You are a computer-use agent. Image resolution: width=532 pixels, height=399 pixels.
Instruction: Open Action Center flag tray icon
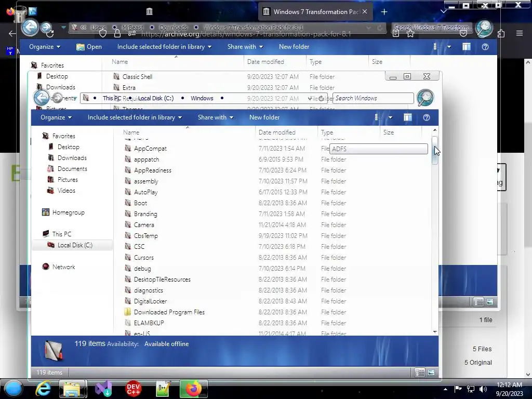coord(458,389)
